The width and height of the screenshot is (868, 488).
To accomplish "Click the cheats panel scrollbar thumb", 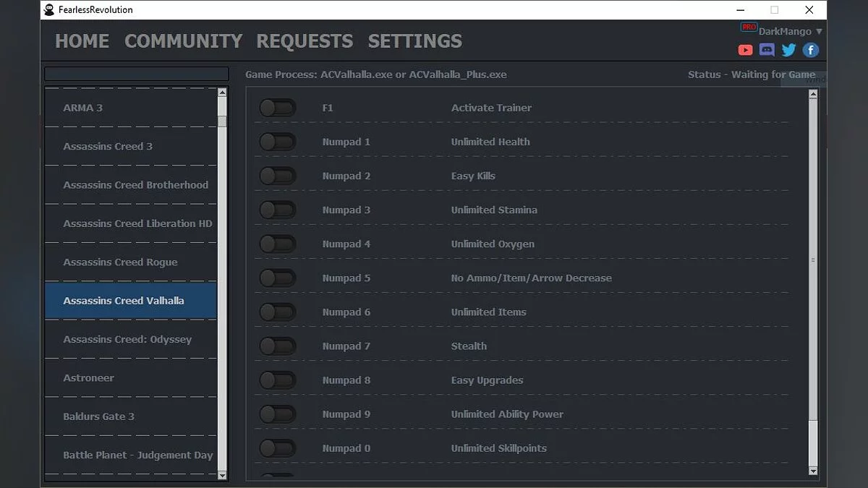I will [x=813, y=260].
